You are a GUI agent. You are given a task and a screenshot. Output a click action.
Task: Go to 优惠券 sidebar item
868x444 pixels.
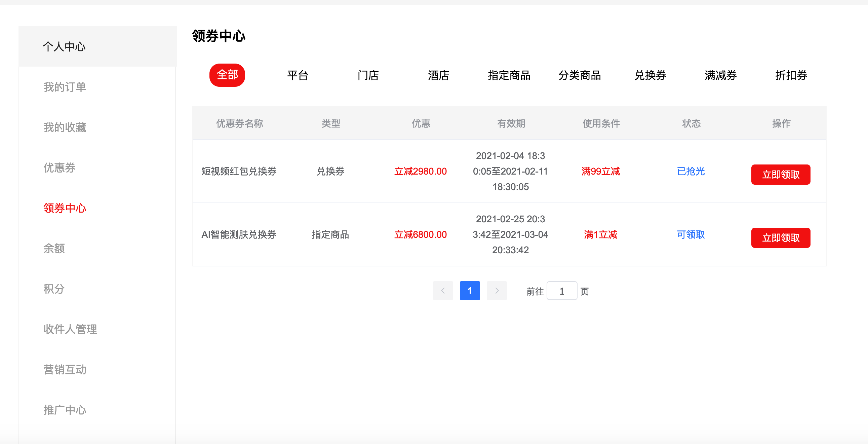coord(59,168)
